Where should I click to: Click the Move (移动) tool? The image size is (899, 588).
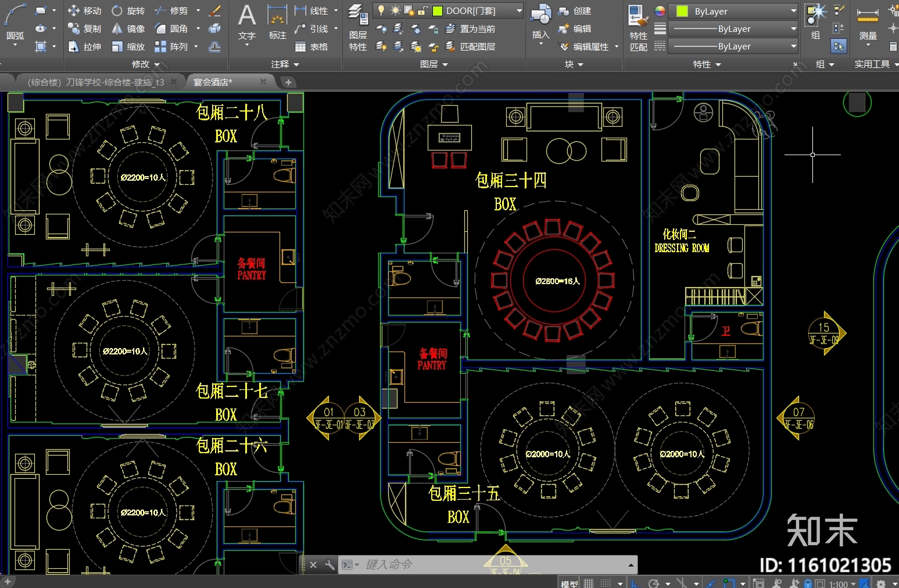click(85, 10)
